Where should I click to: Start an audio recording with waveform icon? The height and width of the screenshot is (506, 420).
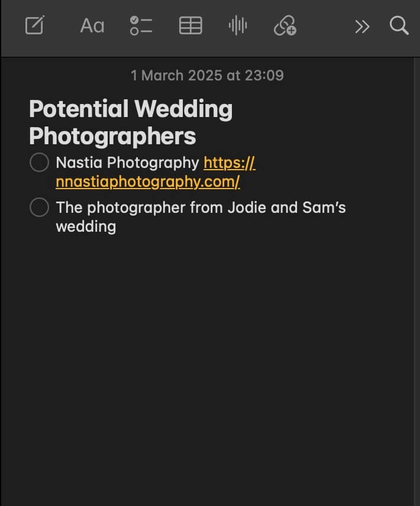pyautogui.click(x=238, y=25)
